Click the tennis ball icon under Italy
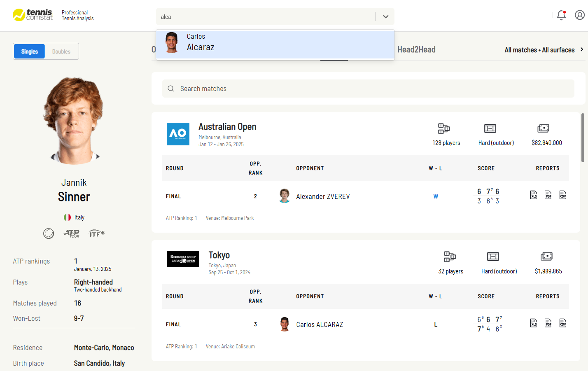Image resolution: width=588 pixels, height=371 pixels. [49, 233]
